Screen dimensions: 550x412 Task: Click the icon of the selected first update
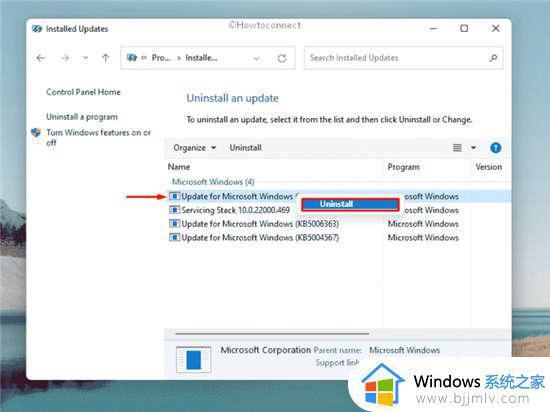pos(174,196)
